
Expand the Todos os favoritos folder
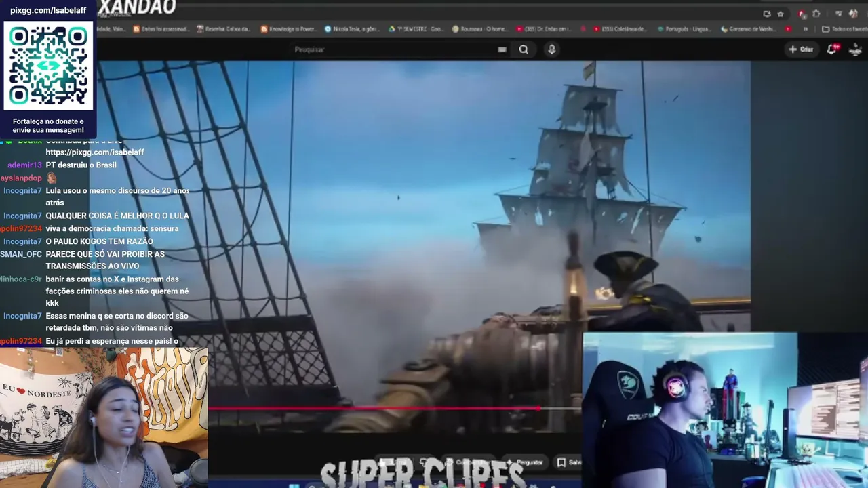coord(844,29)
